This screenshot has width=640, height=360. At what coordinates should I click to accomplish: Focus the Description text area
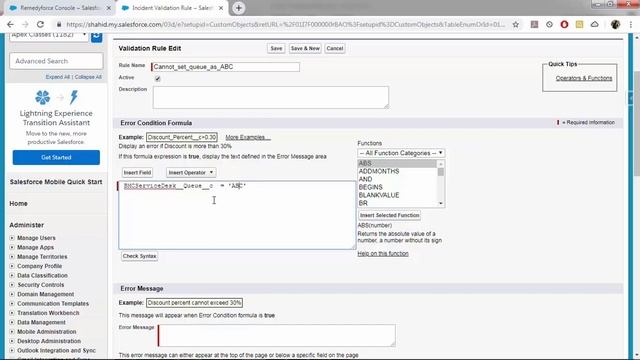pos(271,97)
